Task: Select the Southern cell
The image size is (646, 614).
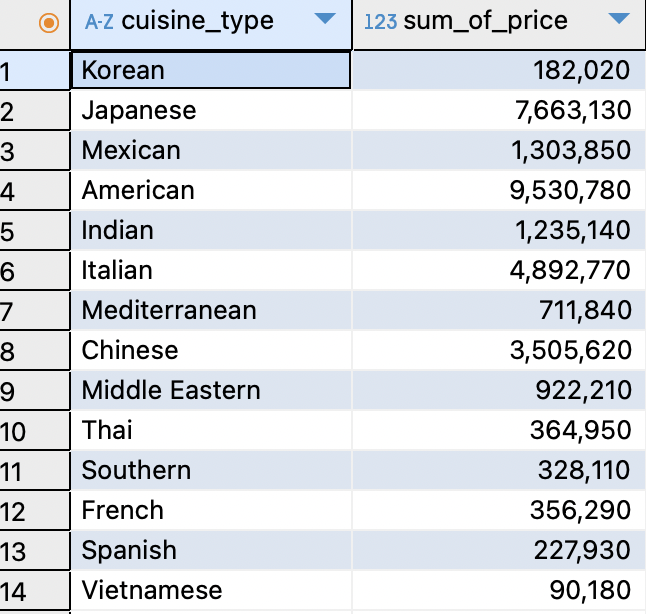Action: 211,470
